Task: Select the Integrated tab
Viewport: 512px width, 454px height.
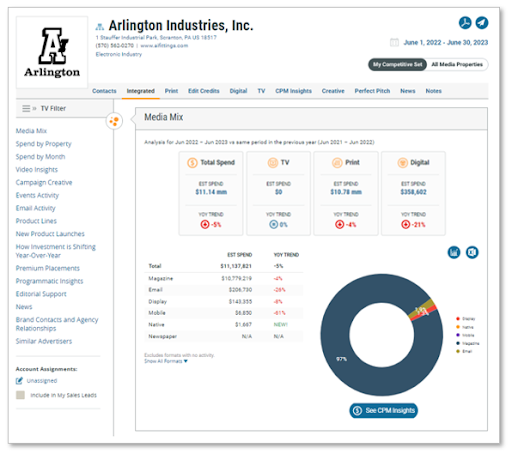Action: tap(141, 91)
